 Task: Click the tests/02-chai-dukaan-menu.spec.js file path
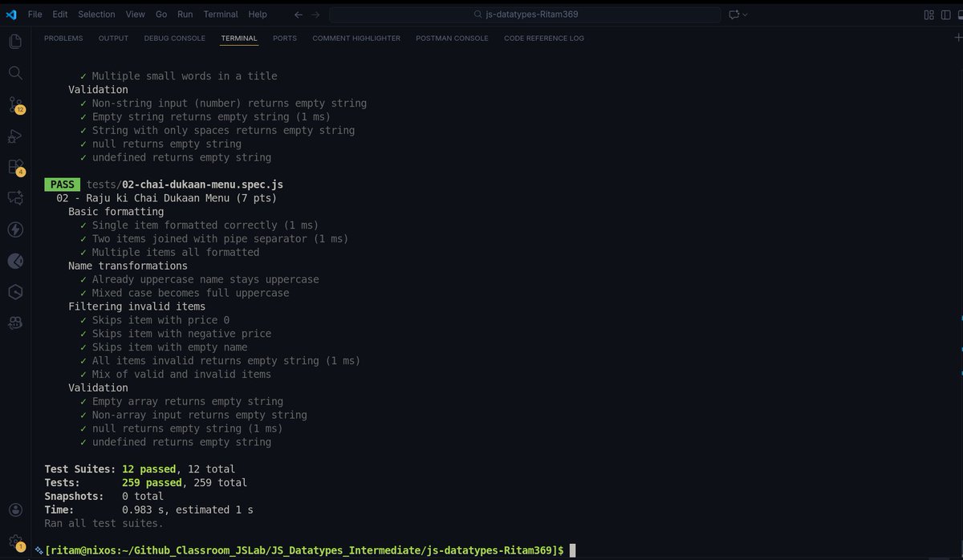pos(185,185)
